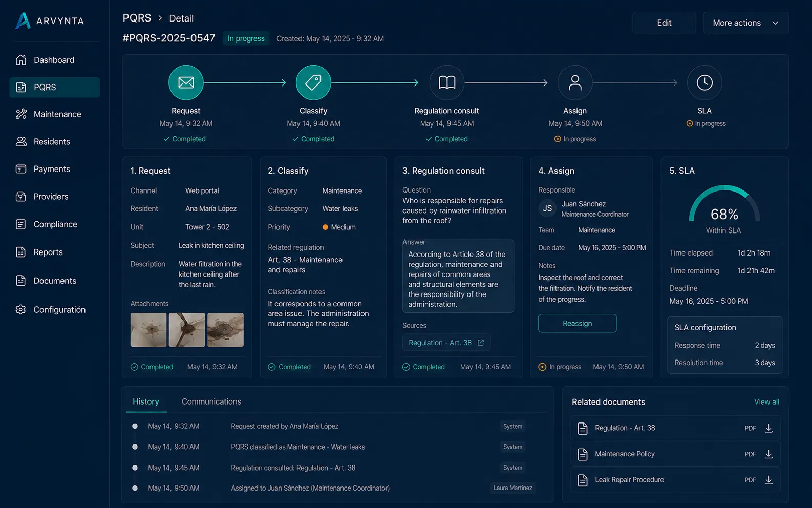Image resolution: width=812 pixels, height=508 pixels.
Task: Download the Regulation - Art. 38 PDF
Action: (x=768, y=428)
